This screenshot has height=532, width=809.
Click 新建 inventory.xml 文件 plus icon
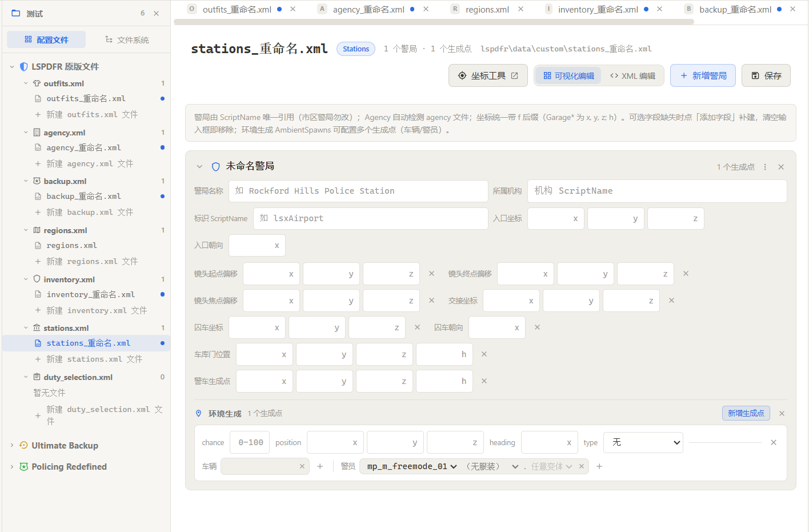[x=38, y=310]
